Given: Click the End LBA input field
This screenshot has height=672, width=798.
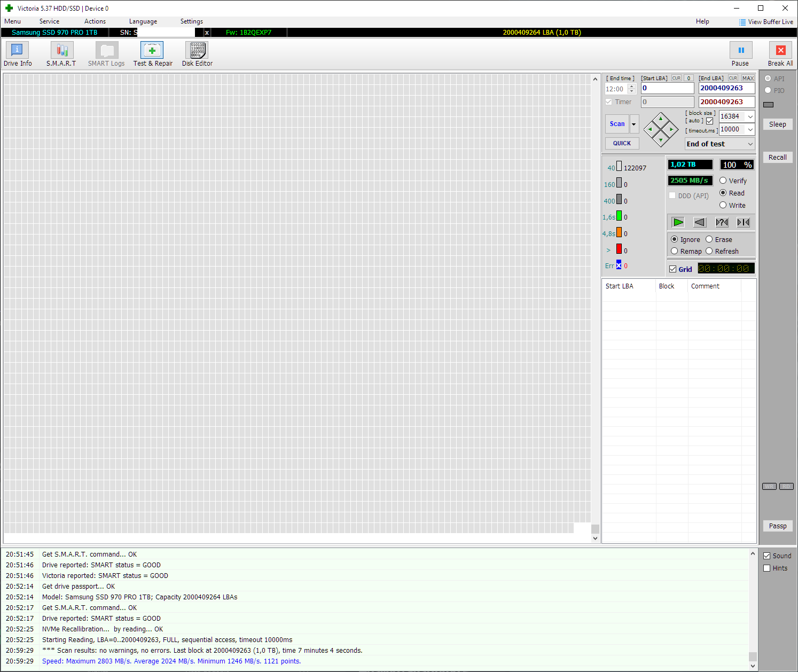Looking at the screenshot, I should 727,88.
